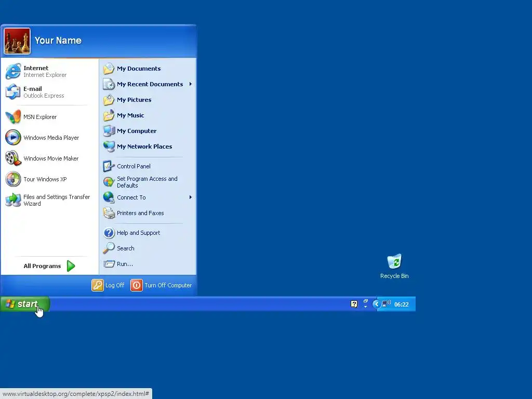The image size is (532, 399).
Task: Expand hidden tray icons with round arrow
Action: tap(376, 304)
